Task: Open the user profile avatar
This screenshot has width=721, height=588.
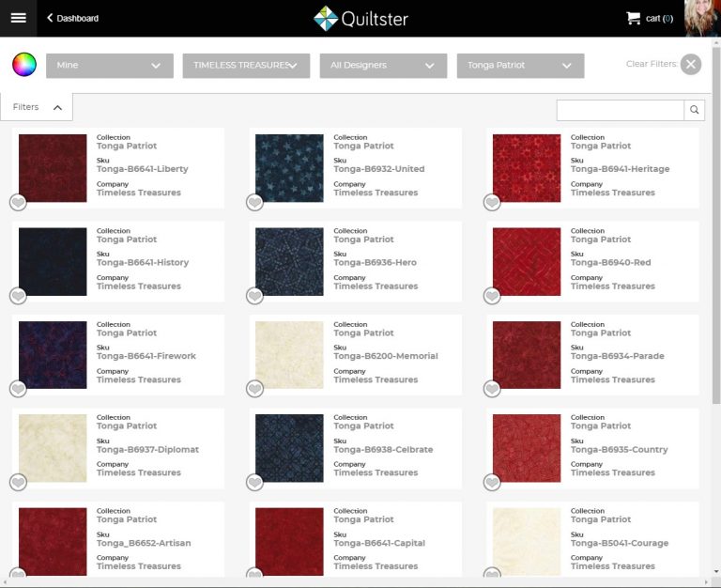Action: 702,18
